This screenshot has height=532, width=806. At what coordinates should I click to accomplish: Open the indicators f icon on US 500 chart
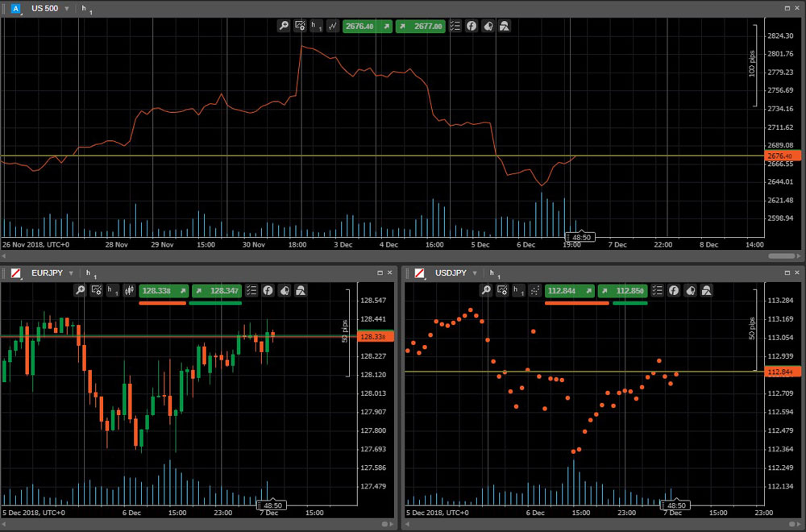(x=472, y=26)
